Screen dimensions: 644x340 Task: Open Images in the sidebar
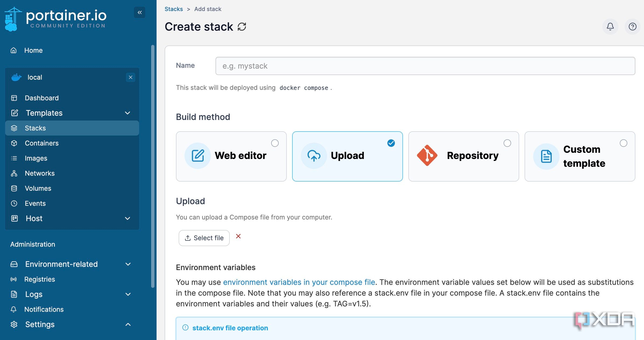coord(72,158)
